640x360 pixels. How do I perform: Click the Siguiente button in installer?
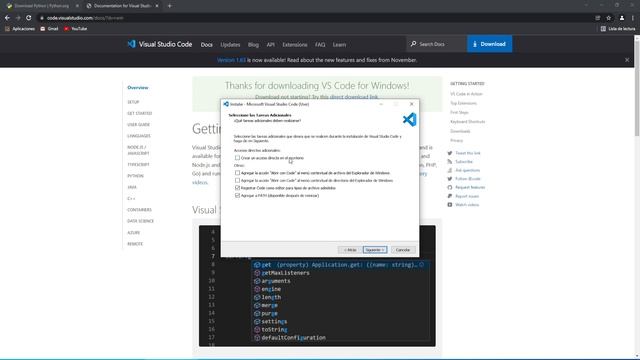point(375,250)
